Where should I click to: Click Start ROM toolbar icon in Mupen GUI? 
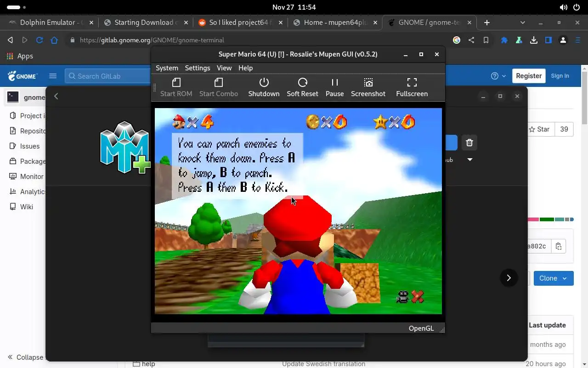tap(176, 87)
